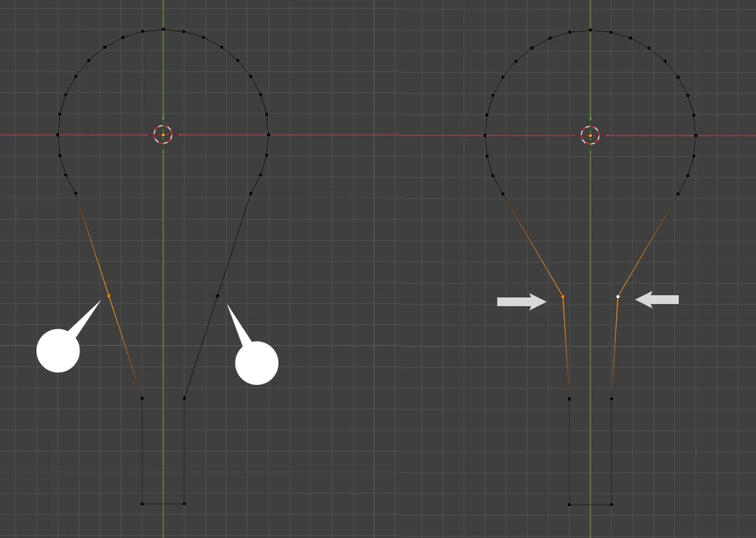
Task: Select top-left handle vertex, left viewport
Action: click(141, 398)
